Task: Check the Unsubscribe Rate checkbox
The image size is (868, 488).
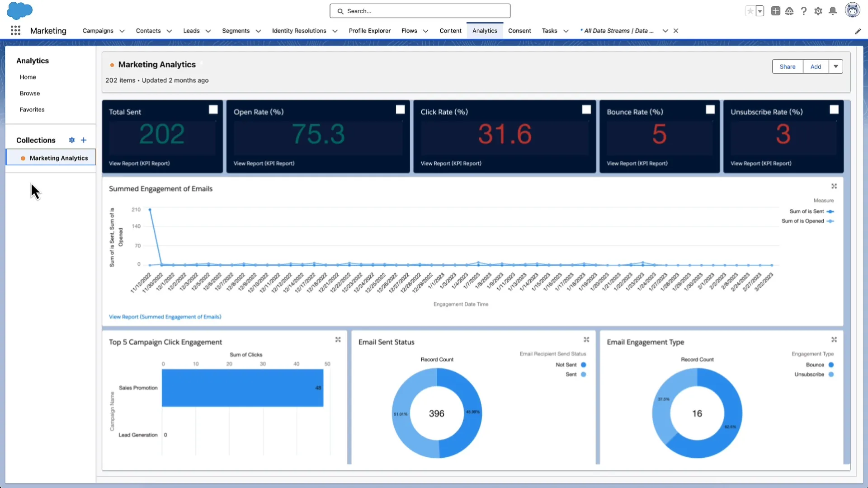Action: click(x=834, y=109)
